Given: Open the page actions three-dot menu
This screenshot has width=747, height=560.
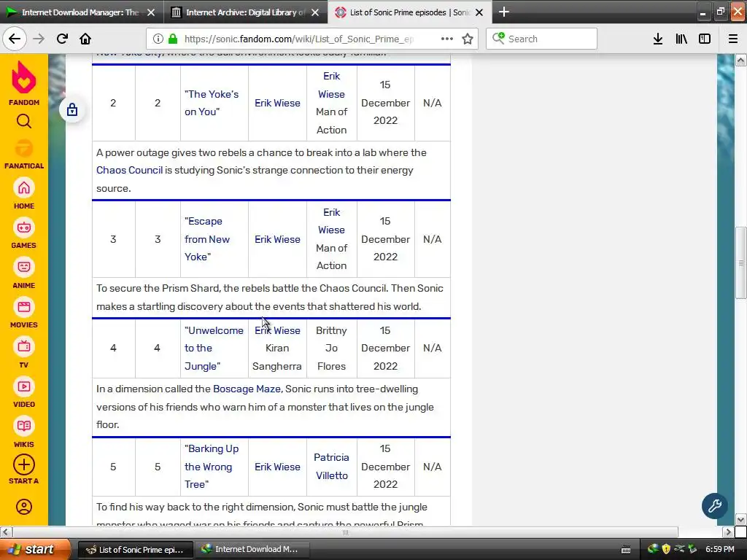Looking at the screenshot, I should (x=447, y=39).
